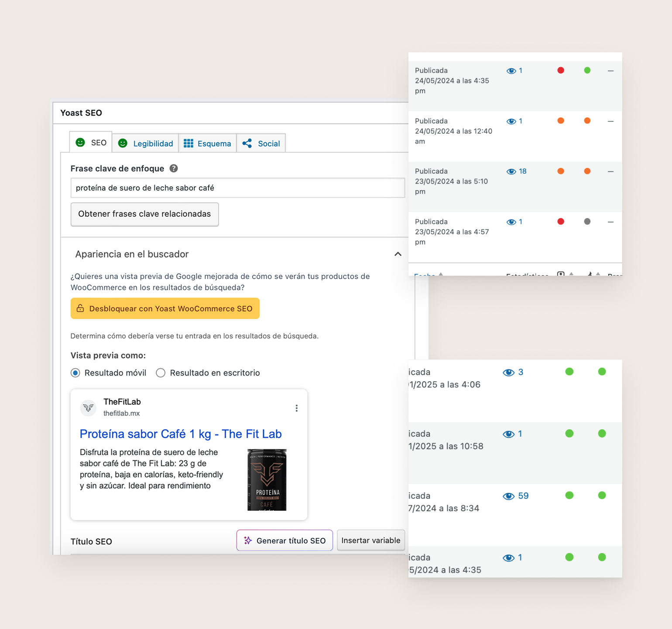
Task: Click the coffee protein product thumbnail
Action: [267, 480]
